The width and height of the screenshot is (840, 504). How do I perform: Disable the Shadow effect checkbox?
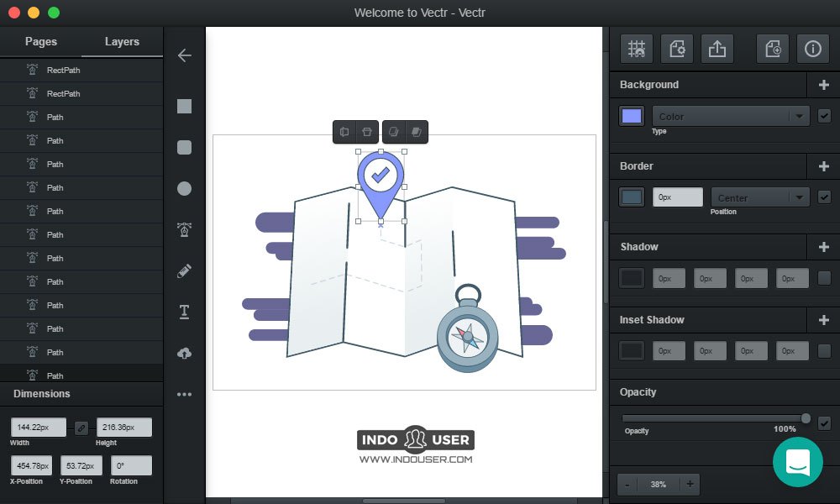[x=825, y=278]
